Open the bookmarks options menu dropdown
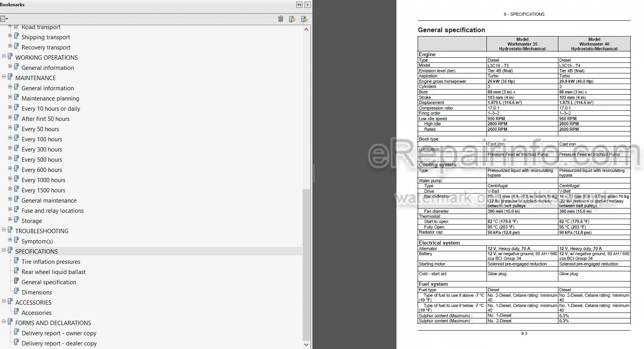The height and width of the screenshot is (349, 644). point(4,19)
